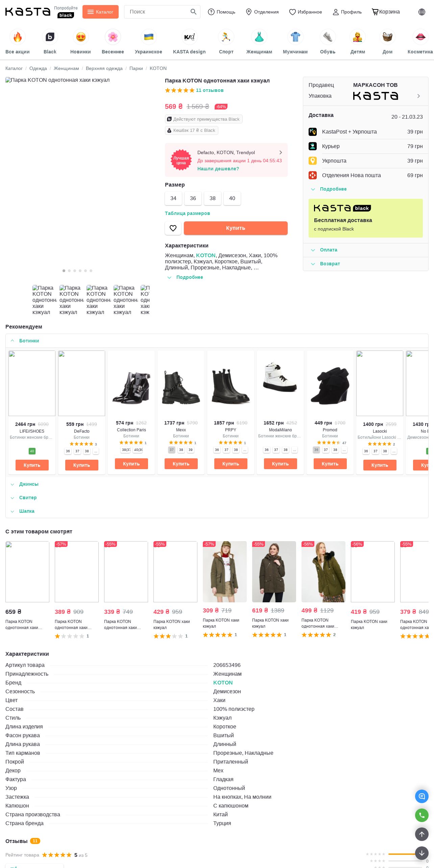The width and height of the screenshot is (434, 868).
Task: Click the search magnifier icon
Action: tap(193, 12)
